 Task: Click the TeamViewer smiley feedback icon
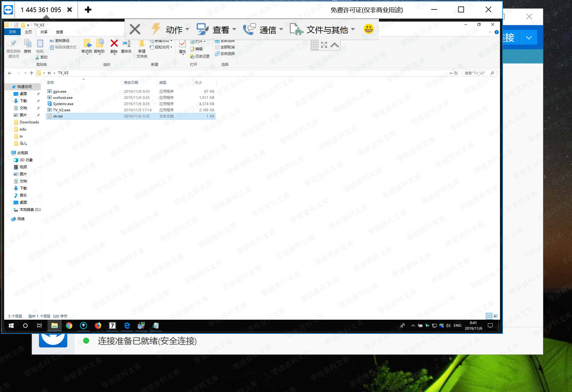(x=368, y=29)
